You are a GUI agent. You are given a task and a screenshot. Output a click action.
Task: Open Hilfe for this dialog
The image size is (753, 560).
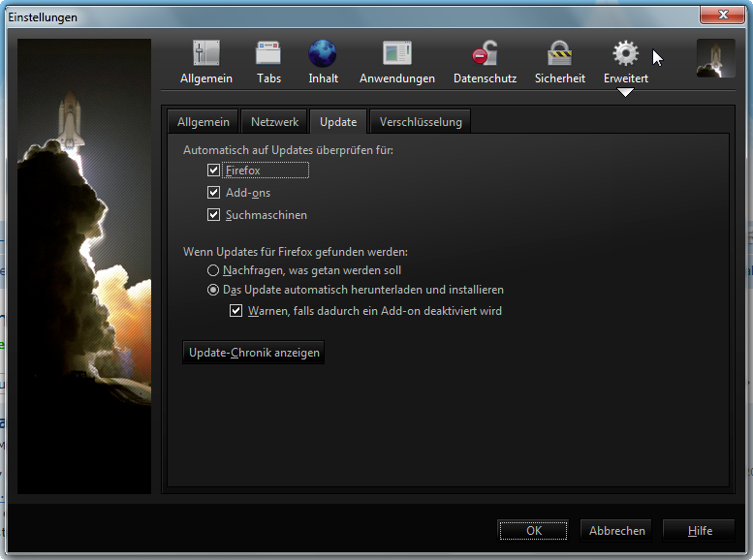pyautogui.click(x=700, y=531)
